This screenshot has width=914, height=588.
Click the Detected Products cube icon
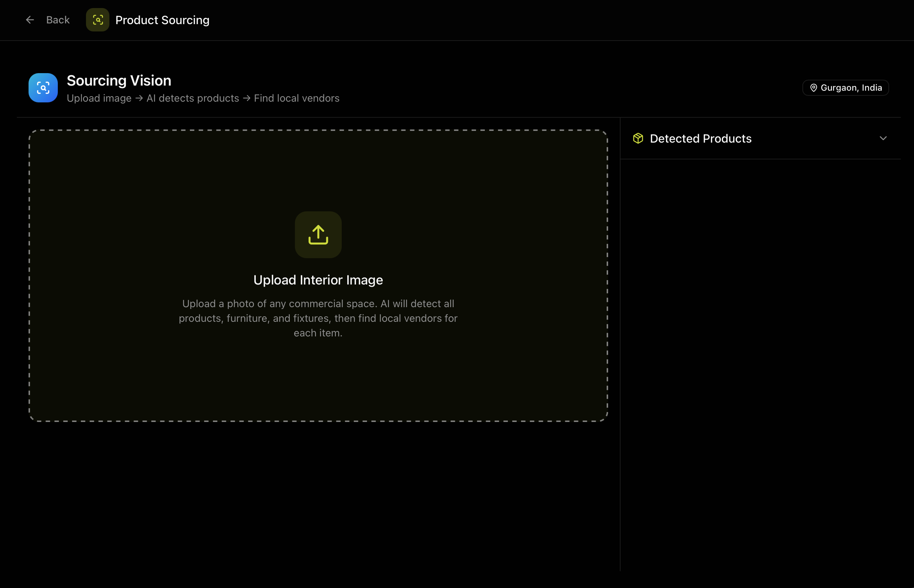point(638,138)
